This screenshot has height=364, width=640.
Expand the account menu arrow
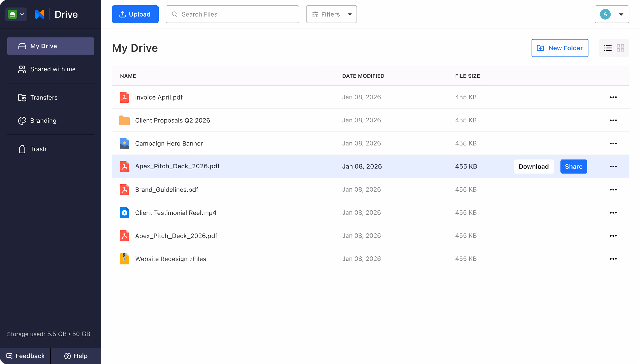coord(621,14)
